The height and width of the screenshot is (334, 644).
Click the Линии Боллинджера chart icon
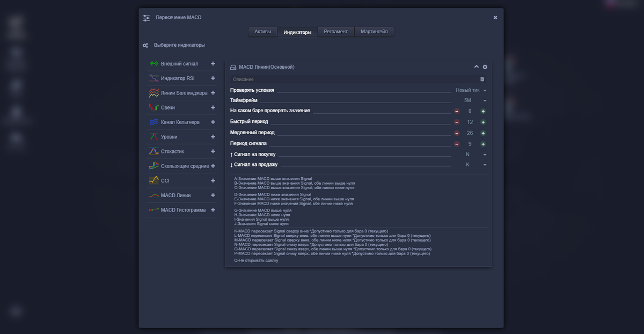coord(153,93)
